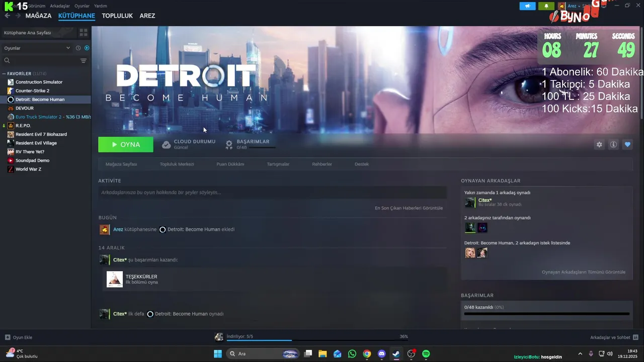Open the Arkadaşlar menu
The height and width of the screenshot is (362, 644).
tap(60, 6)
